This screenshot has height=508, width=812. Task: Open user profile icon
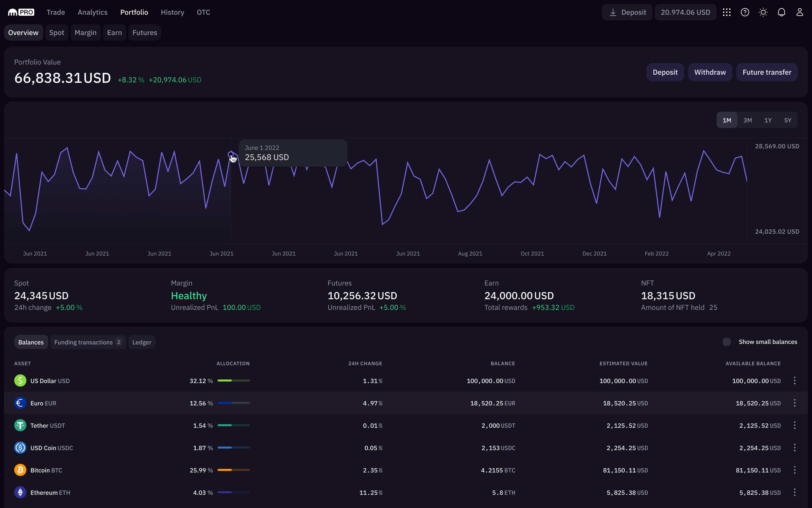(x=800, y=12)
